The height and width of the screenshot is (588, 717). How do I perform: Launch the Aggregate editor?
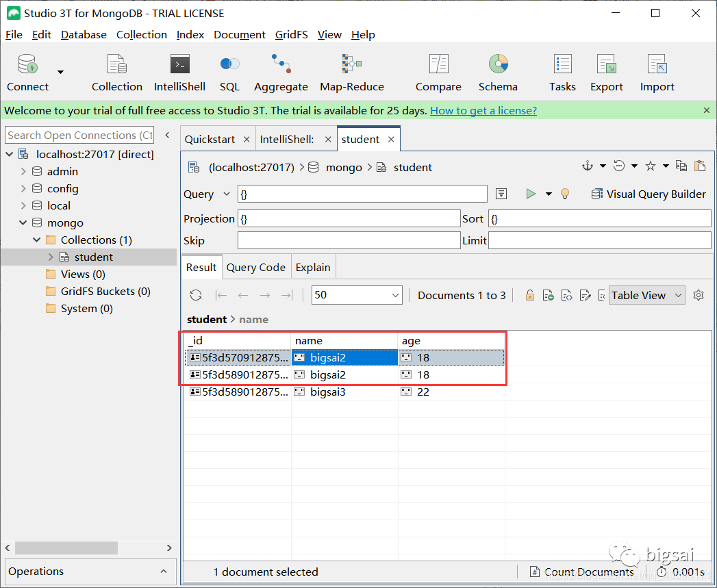coord(281,73)
